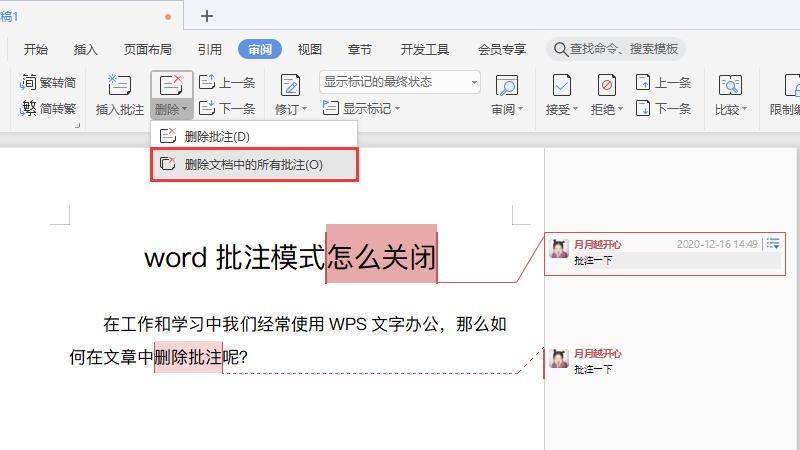Click the Track Changes (修订) icon

[290, 85]
